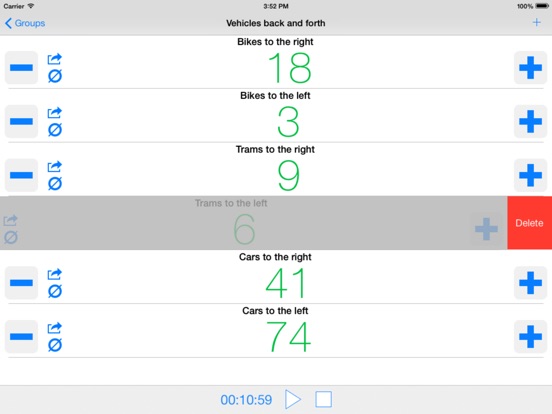Viewport: 552px width, 414px height.
Task: Tap the 00:10:59 timer display
Action: 246,400
